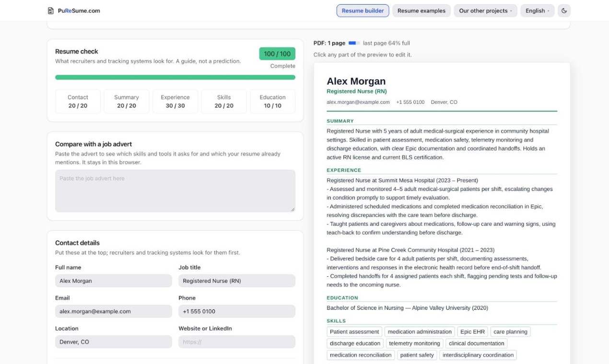
Task: Click the summary paragraph in the preview
Action: pos(438,144)
